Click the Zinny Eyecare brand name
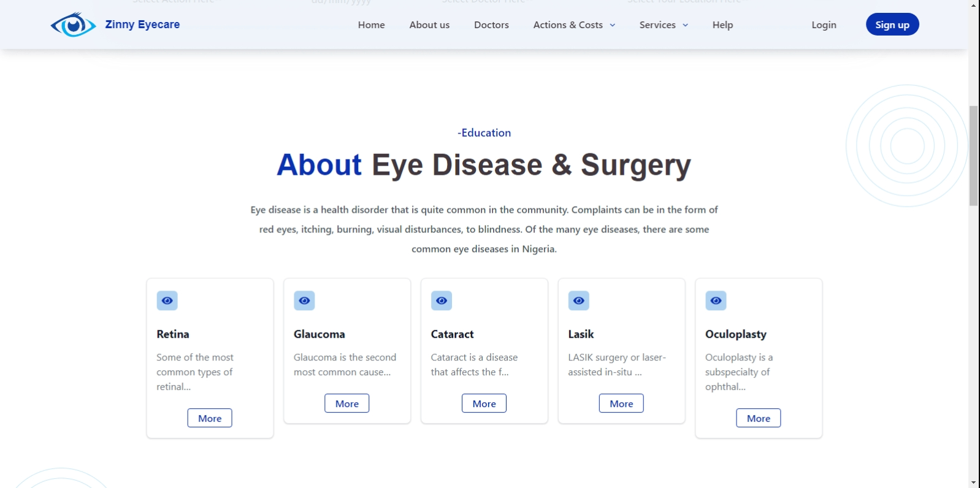Viewport: 980px width, 488px height. [x=142, y=25]
